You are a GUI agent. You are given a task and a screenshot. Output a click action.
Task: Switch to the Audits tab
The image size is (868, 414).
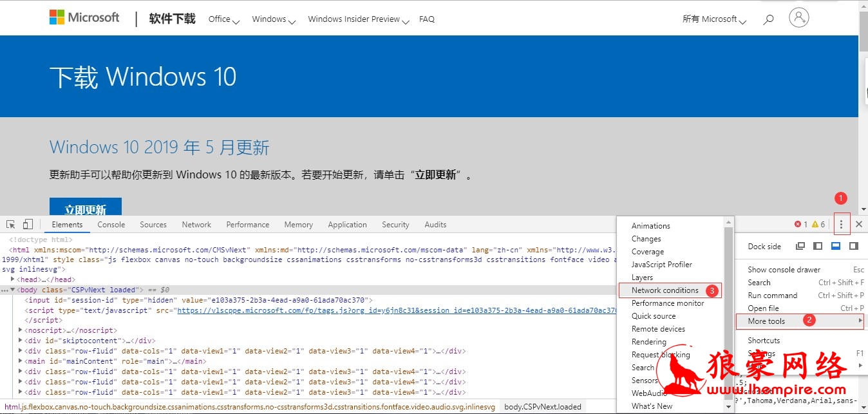[435, 224]
